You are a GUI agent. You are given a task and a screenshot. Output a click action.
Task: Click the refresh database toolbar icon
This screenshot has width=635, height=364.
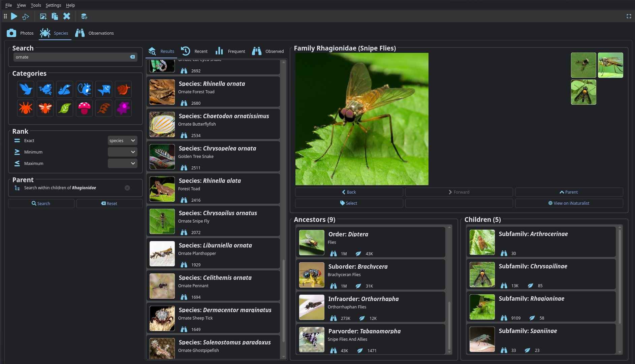click(84, 16)
